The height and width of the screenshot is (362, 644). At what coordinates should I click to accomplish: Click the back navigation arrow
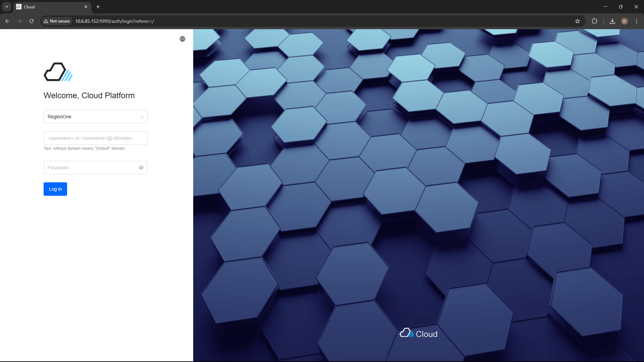(7, 21)
